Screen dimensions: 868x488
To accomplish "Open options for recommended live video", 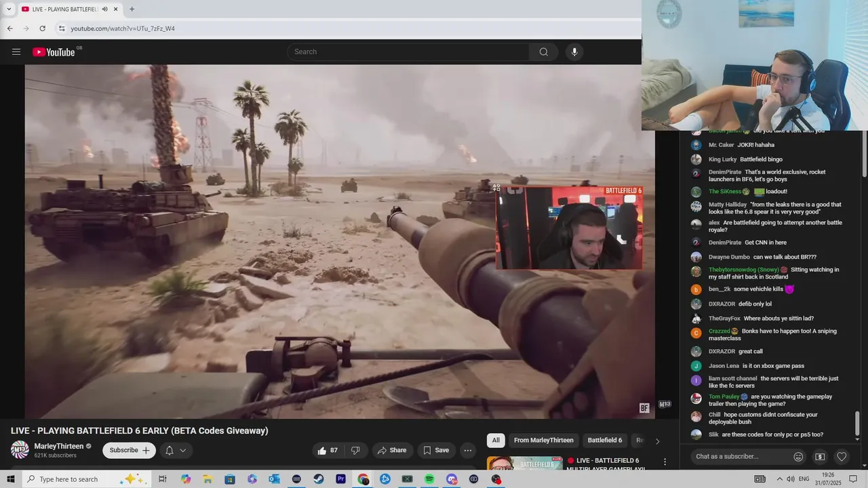I will (x=665, y=462).
